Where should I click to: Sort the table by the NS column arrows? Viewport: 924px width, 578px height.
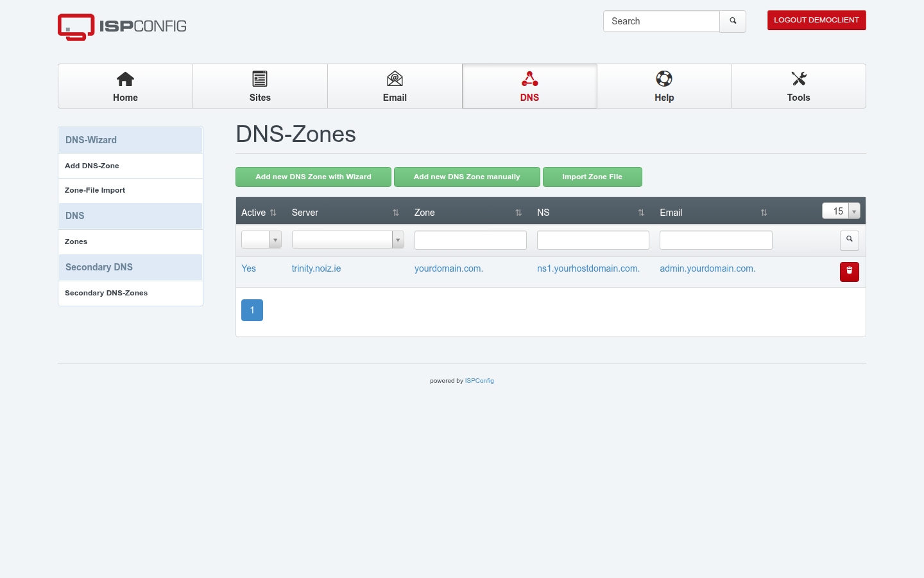tap(641, 213)
